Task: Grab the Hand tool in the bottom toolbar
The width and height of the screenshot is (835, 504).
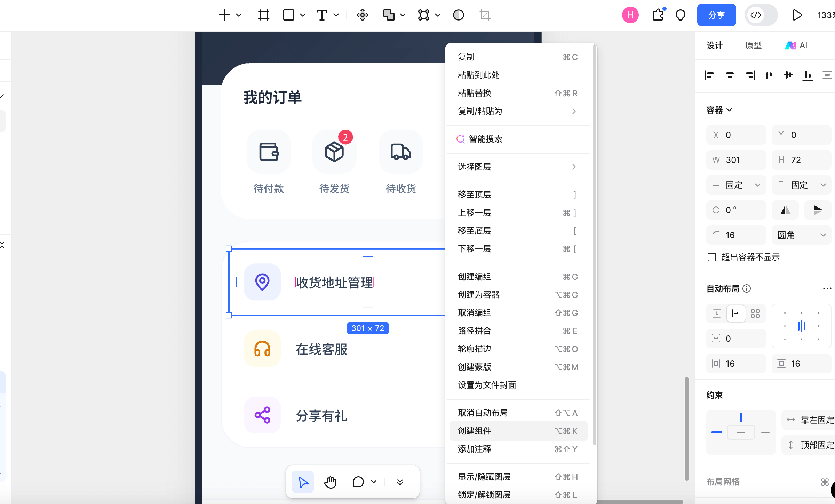Action: point(330,482)
